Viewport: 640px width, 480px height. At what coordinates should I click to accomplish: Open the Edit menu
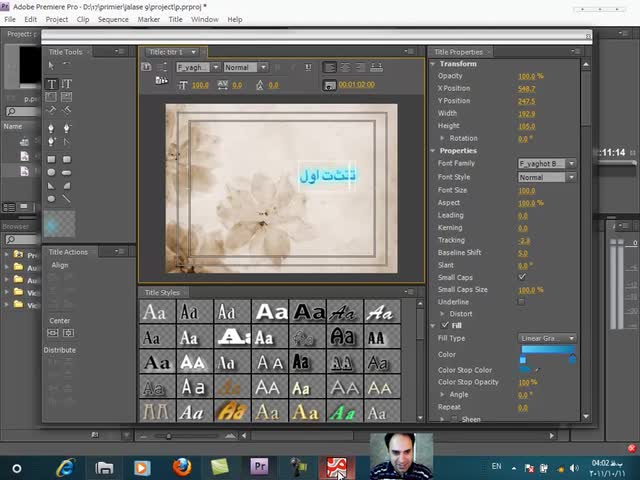[x=30, y=19]
